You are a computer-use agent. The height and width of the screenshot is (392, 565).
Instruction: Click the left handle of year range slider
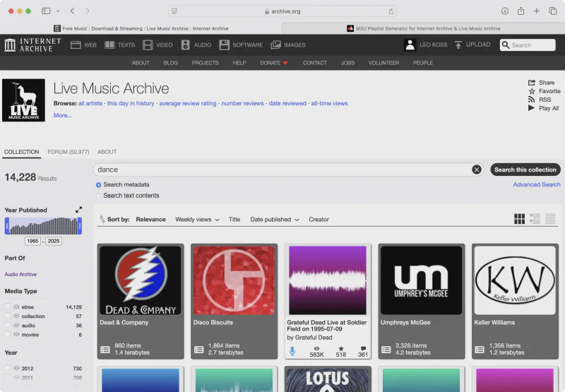click(x=6, y=226)
